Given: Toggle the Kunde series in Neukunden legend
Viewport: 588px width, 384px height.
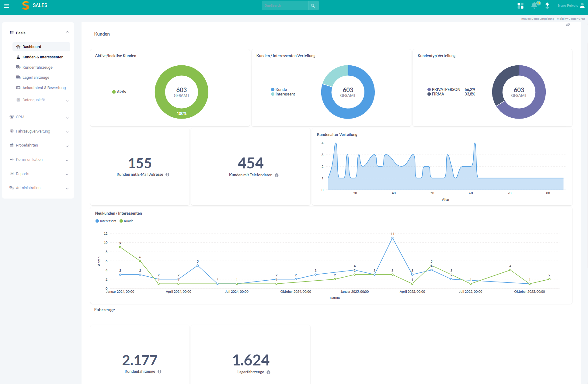Looking at the screenshot, I should [127, 221].
